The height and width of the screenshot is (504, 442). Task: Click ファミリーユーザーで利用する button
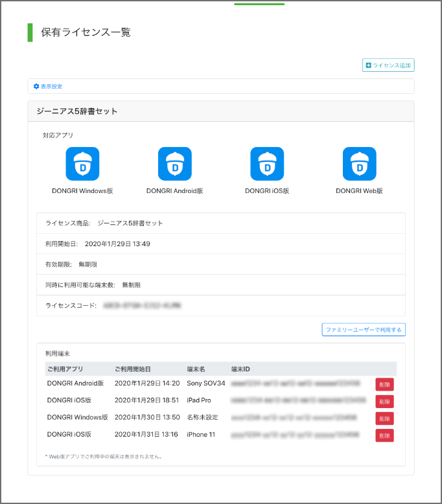(x=364, y=330)
